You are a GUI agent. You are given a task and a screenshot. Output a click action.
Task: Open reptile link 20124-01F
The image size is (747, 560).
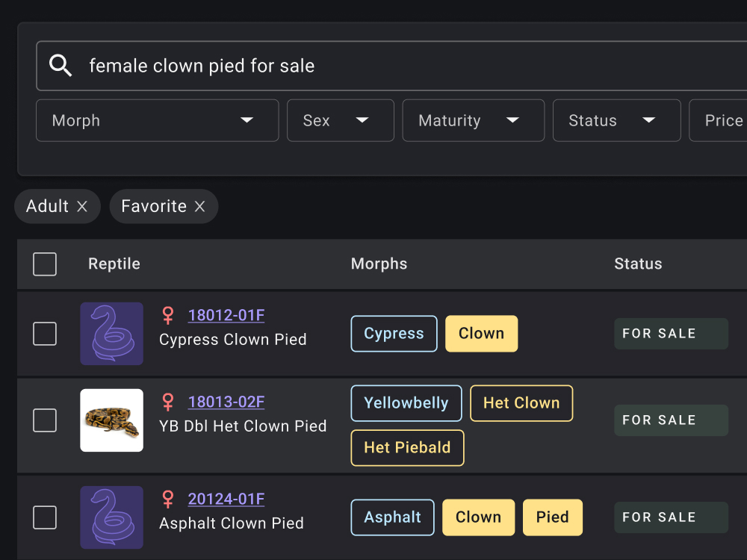pyautogui.click(x=226, y=500)
